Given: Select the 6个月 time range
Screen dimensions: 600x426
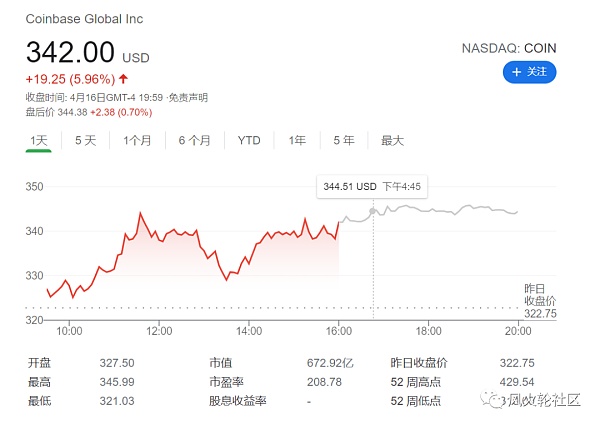Looking at the screenshot, I should [x=194, y=141].
